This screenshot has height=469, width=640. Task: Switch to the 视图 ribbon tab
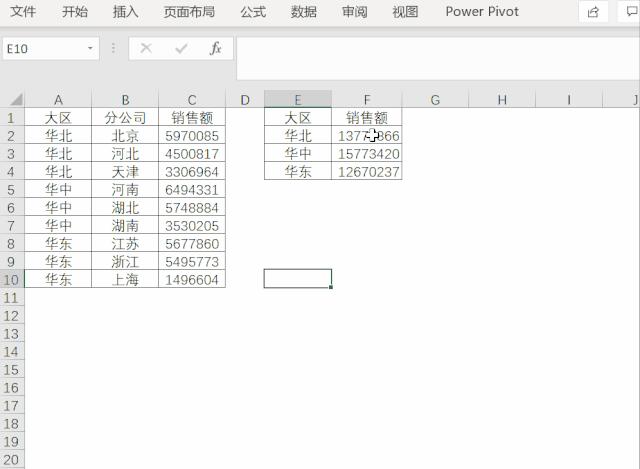(405, 11)
